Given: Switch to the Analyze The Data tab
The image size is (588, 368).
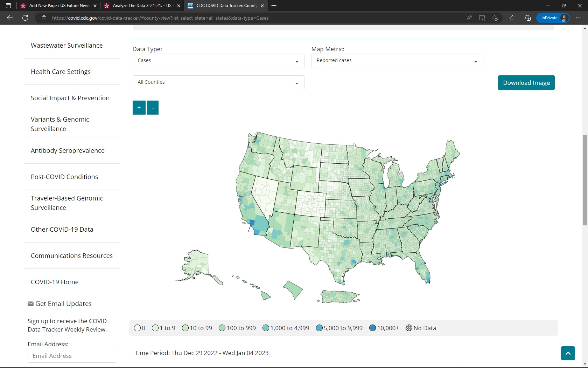Looking at the screenshot, I should 142,6.
